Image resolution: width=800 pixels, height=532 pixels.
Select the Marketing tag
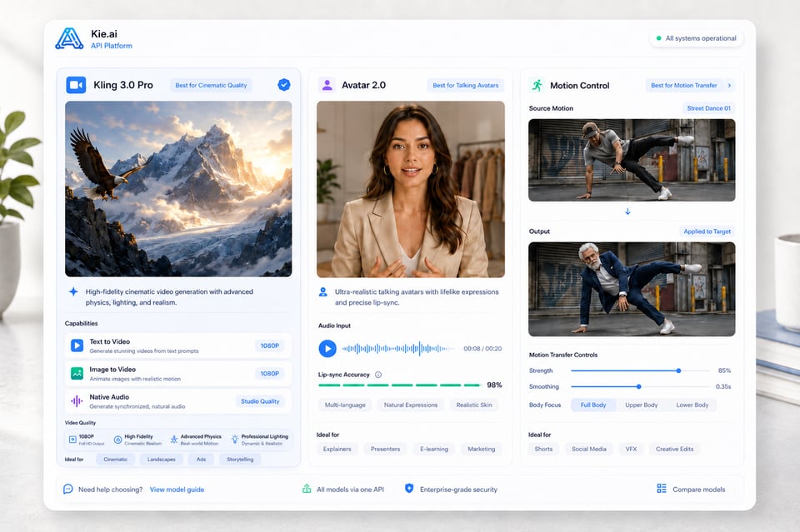(x=481, y=449)
